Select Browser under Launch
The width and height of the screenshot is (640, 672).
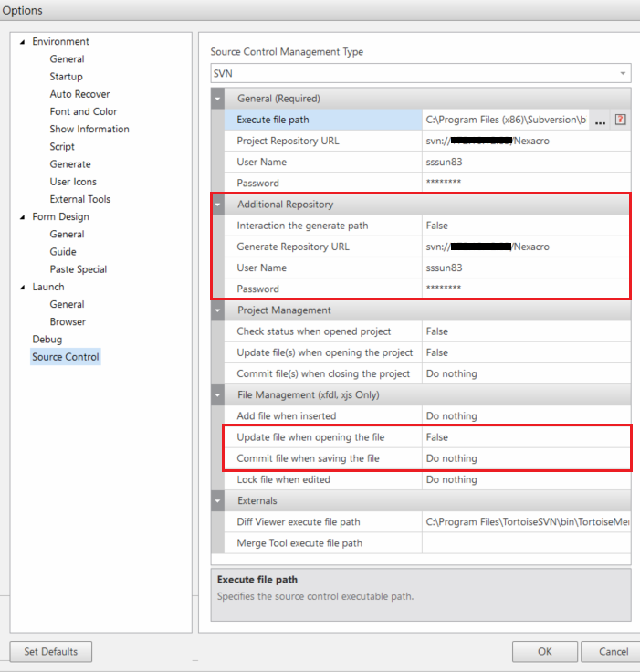click(68, 321)
